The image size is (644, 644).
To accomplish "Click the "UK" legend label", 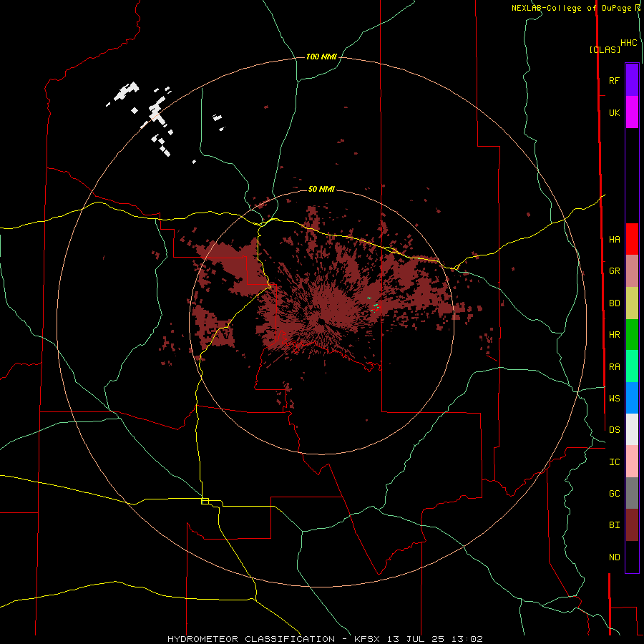I will point(614,112).
